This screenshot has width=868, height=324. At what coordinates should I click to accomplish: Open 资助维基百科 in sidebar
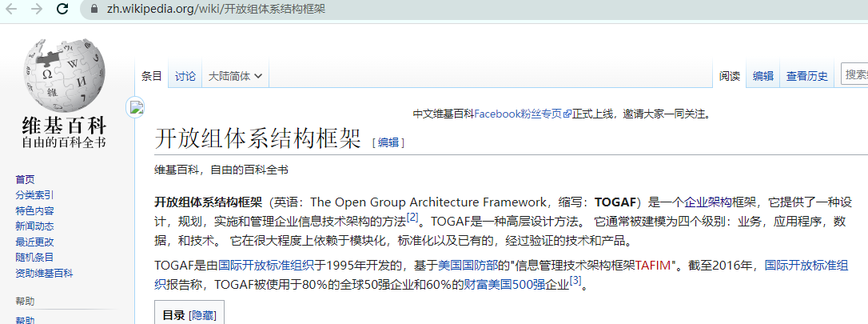pos(44,273)
